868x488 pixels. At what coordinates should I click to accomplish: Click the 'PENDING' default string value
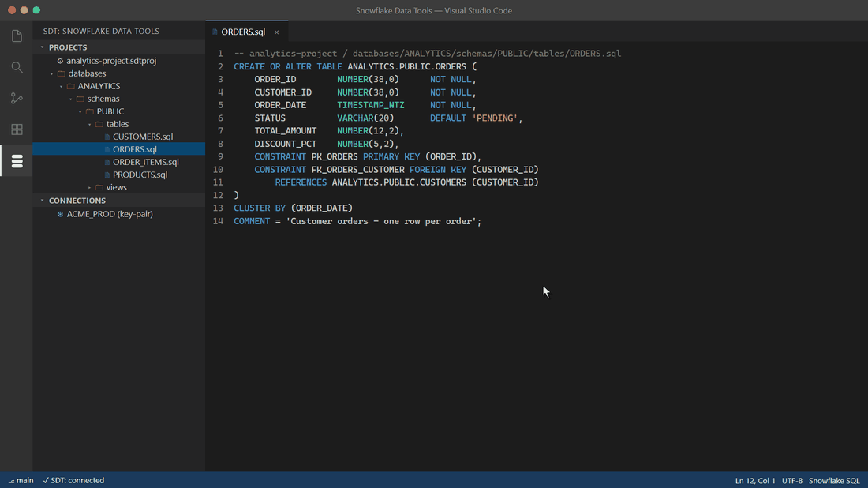(x=495, y=118)
